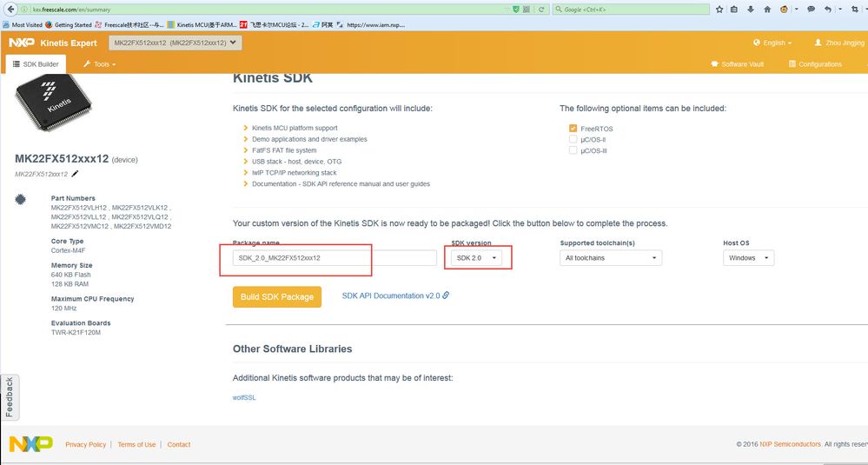This screenshot has height=465, width=868.
Task: Open the English language dropdown
Action: tap(772, 43)
